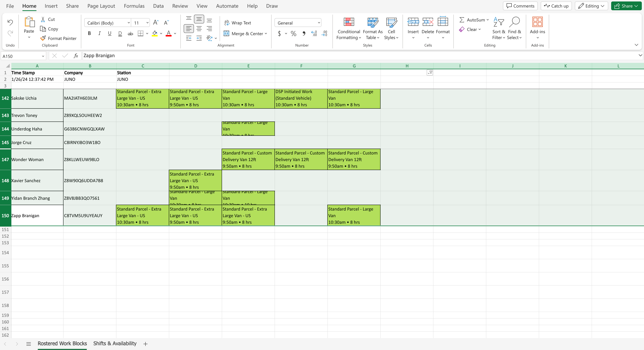This screenshot has width=644, height=350.
Task: Expand the Name Box dropdown arrow
Action: [43, 56]
